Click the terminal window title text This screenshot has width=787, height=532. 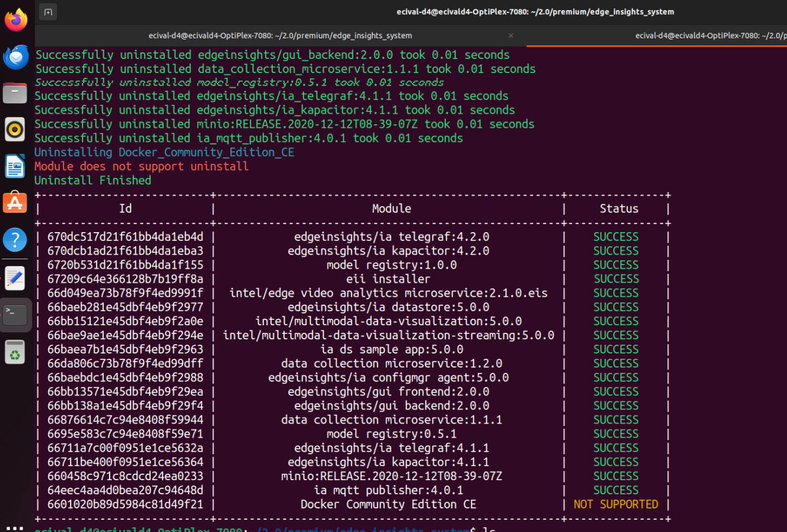[x=535, y=12]
